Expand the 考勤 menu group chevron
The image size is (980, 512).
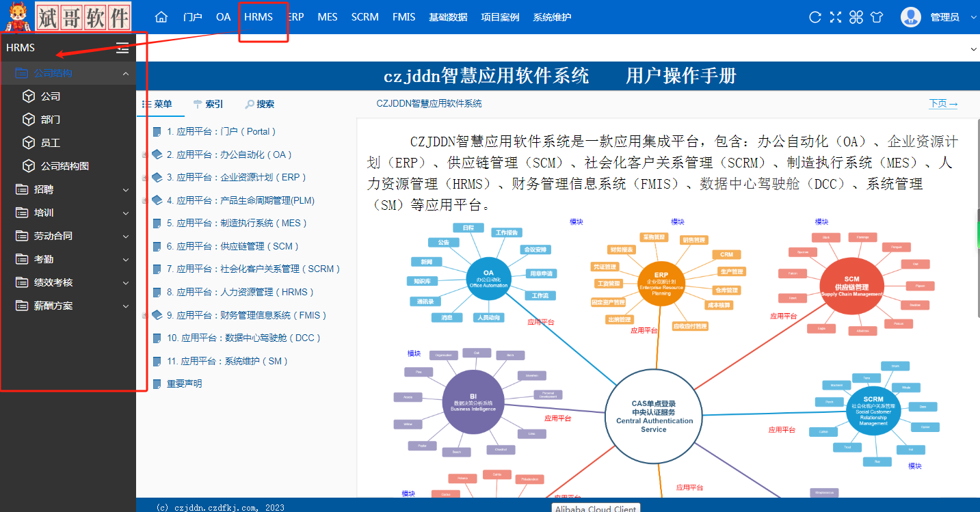click(126, 259)
